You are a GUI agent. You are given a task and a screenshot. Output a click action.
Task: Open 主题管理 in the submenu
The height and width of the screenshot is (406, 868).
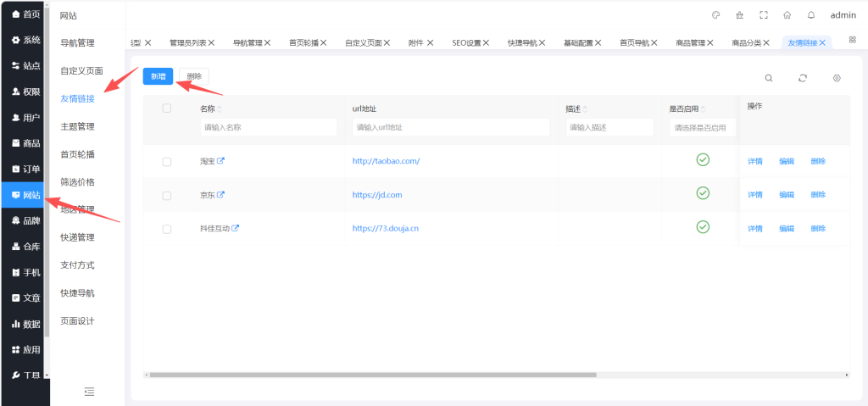pyautogui.click(x=77, y=126)
